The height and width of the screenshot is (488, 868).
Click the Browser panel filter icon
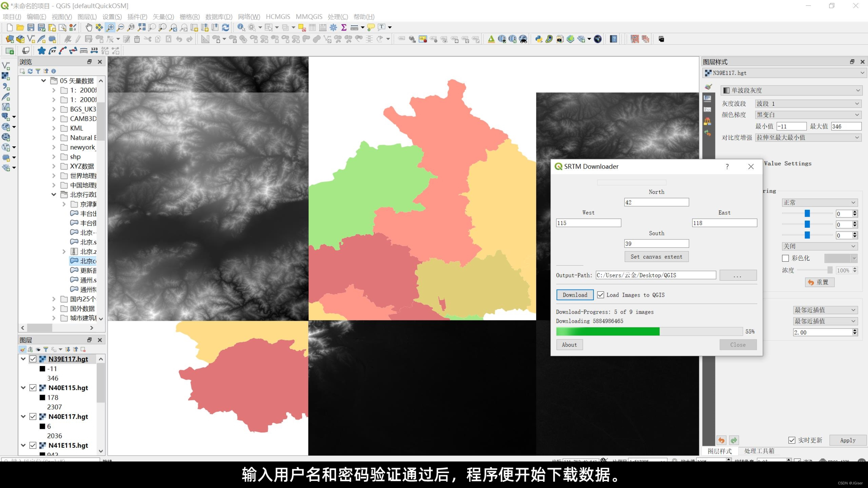[38, 71]
